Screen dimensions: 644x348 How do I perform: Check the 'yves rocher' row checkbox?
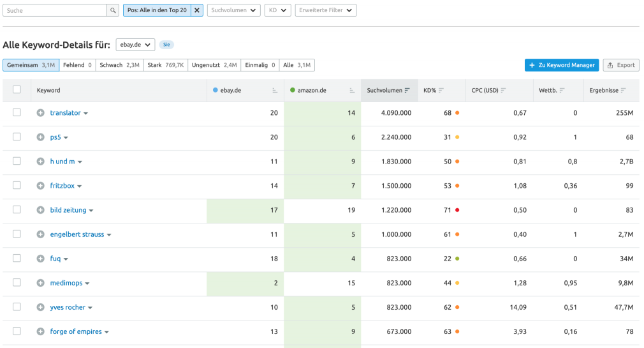tap(17, 306)
